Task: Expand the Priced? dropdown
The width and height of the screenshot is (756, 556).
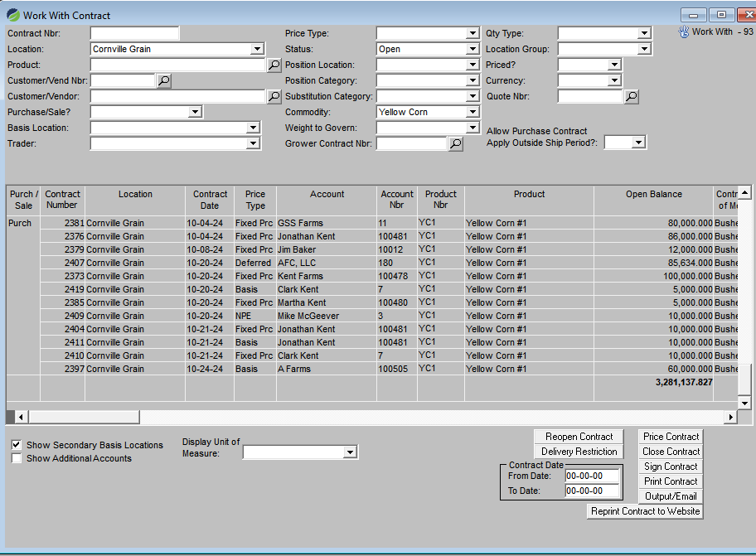Action: click(x=613, y=65)
